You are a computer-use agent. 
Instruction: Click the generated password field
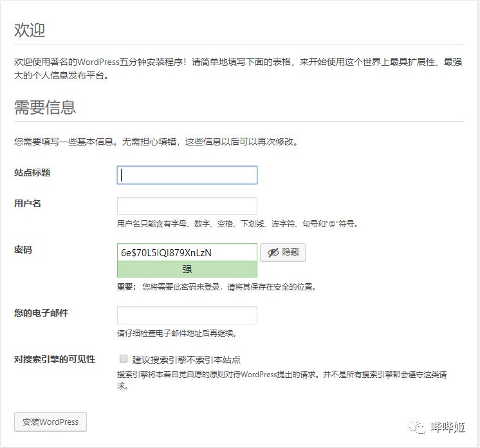[187, 252]
